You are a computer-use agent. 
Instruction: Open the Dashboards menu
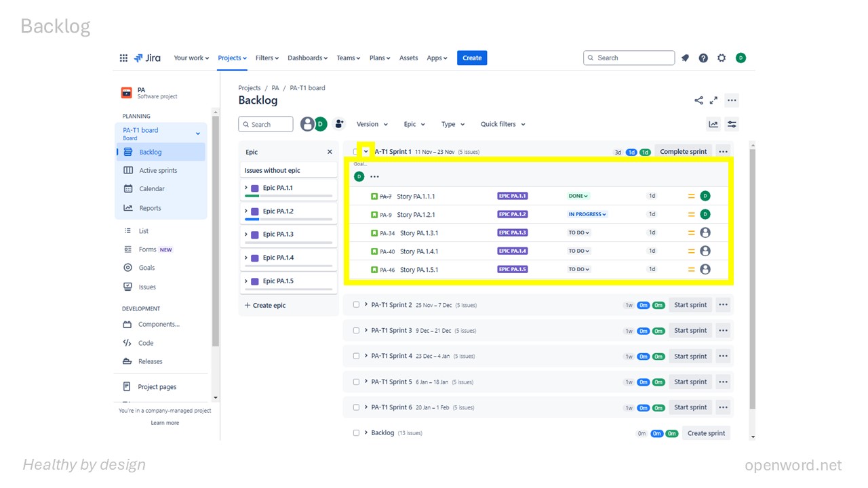click(307, 58)
